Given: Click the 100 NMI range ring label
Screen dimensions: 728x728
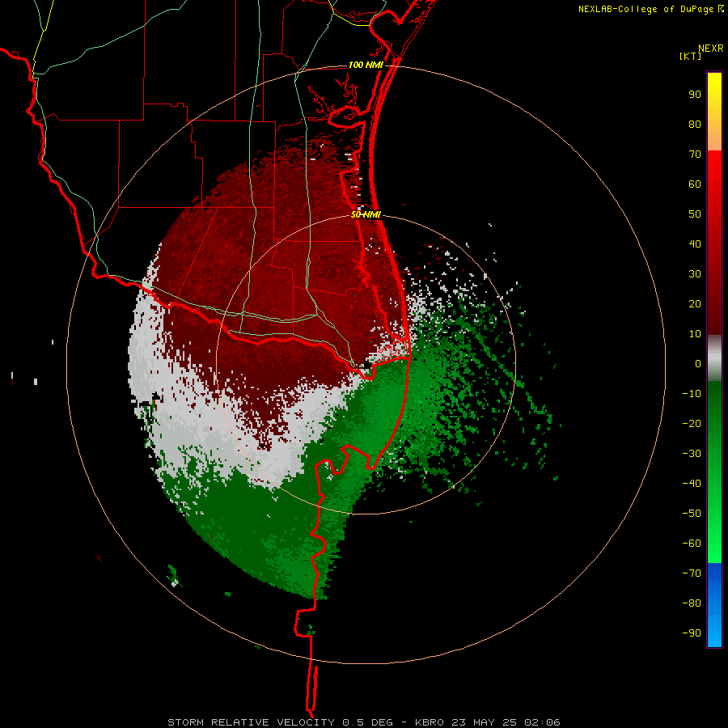Looking at the screenshot, I should 366,65.
